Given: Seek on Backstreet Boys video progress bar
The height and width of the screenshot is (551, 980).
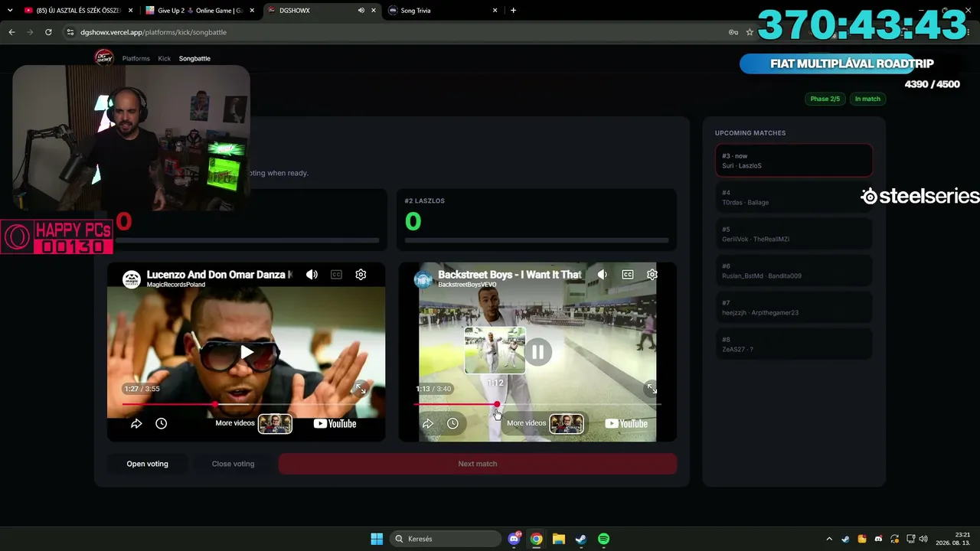Looking at the screenshot, I should (x=537, y=404).
